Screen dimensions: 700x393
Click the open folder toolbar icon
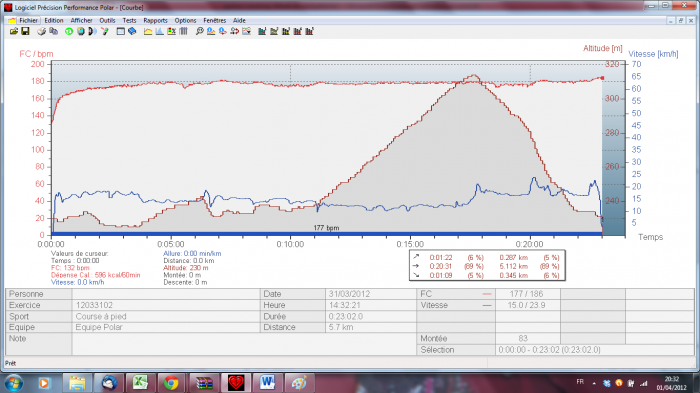tap(14, 31)
